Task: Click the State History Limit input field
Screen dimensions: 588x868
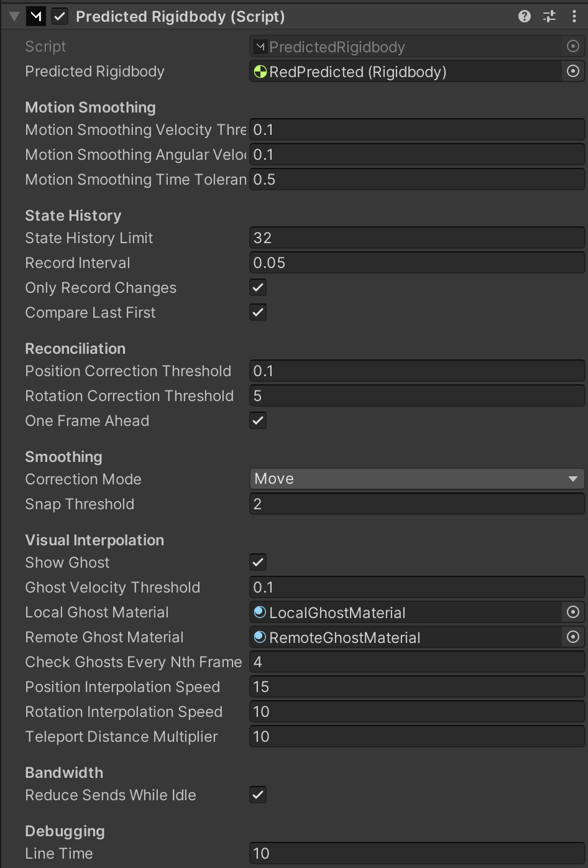Action: pyautogui.click(x=416, y=238)
